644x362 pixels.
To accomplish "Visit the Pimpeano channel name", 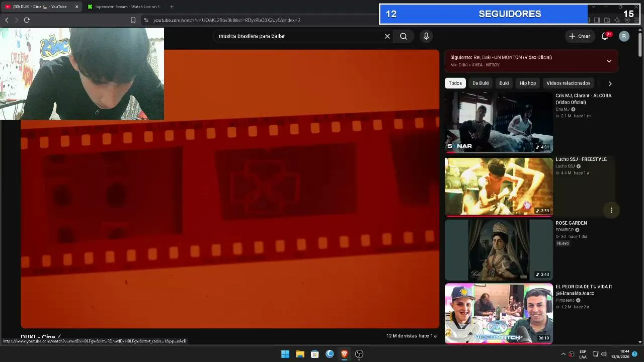I will [565, 300].
